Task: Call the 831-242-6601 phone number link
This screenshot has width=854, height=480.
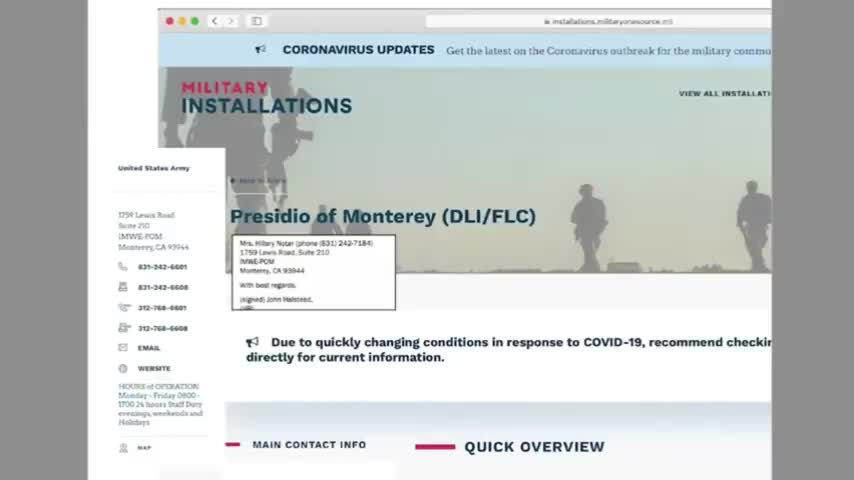Action: (162, 267)
